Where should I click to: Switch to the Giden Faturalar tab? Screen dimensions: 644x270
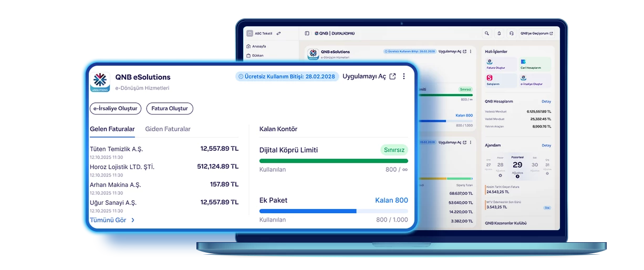point(168,129)
